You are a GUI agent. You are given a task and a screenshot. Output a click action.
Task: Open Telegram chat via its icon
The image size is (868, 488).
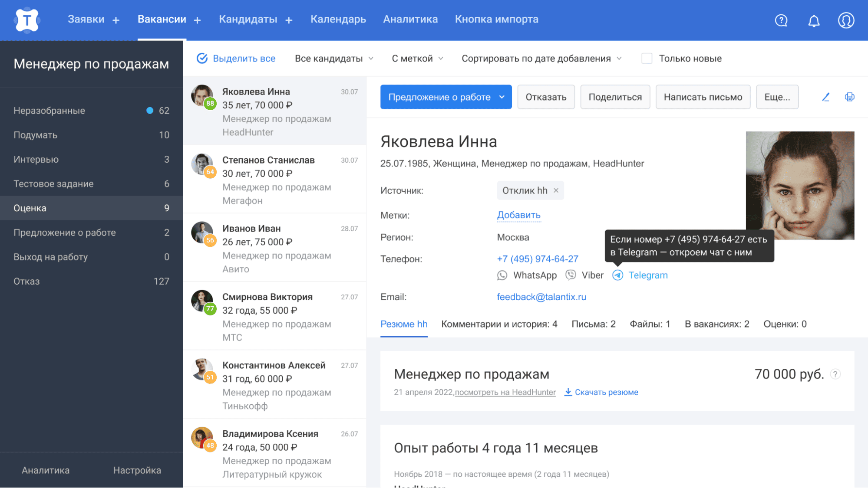617,275
